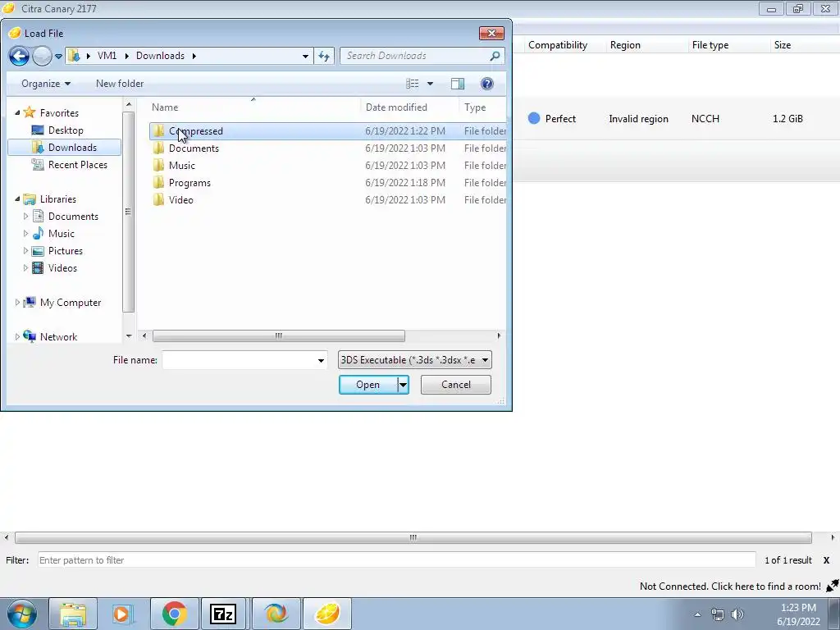Collapse the Favorites group
This screenshot has height=630, width=840.
(x=17, y=113)
